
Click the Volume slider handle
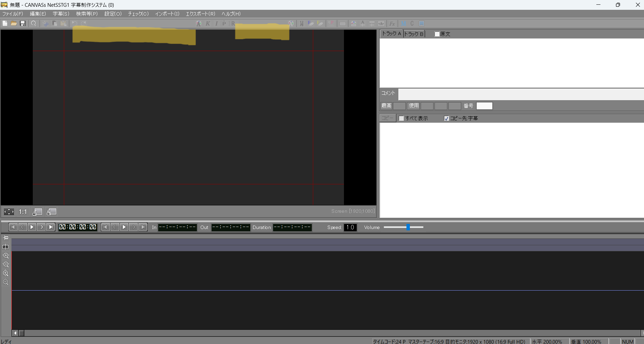(408, 227)
